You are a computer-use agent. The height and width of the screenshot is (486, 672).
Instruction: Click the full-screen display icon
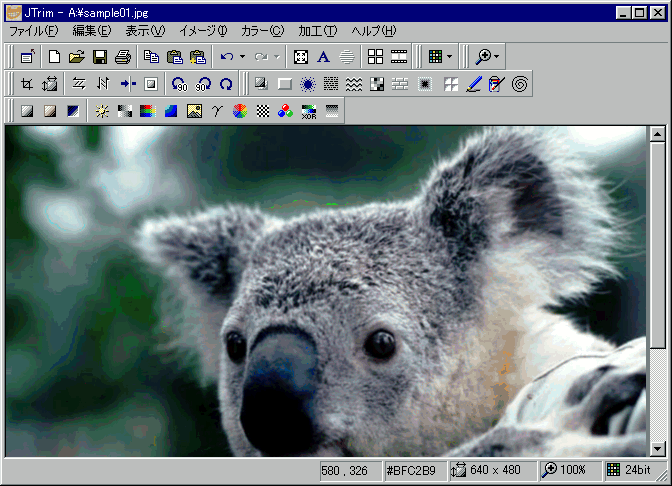click(300, 57)
